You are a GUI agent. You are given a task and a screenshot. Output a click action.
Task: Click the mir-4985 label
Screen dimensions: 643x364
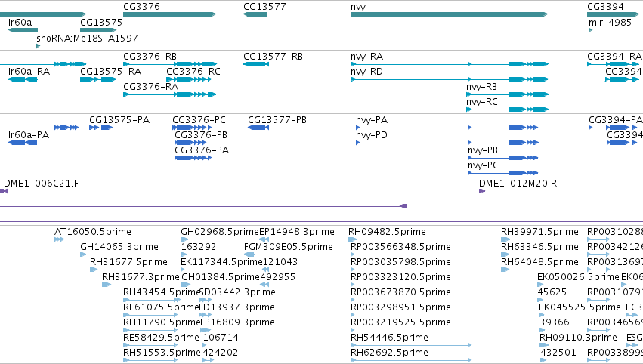(x=610, y=22)
